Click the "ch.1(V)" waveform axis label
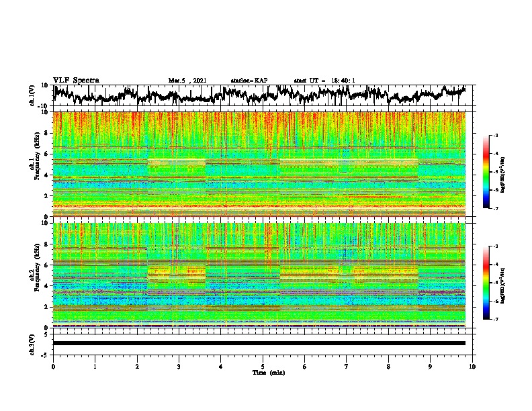Screen dimensions: 532x411 pyautogui.click(x=32, y=95)
